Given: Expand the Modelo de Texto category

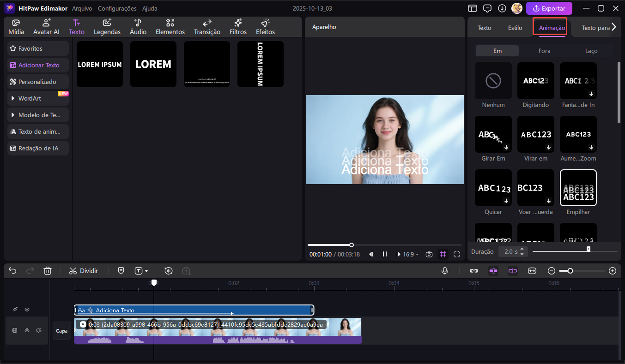Looking at the screenshot, I should click(38, 115).
